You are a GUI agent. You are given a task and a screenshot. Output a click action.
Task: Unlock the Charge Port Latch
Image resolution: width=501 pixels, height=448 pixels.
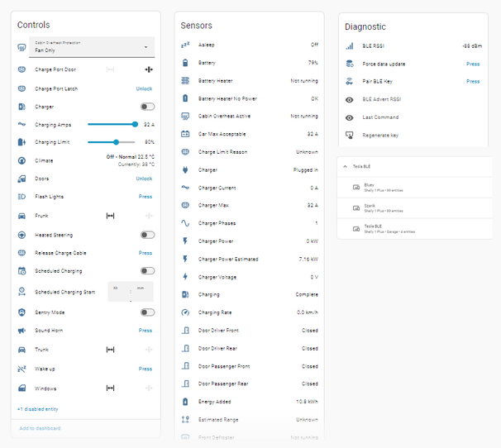(x=144, y=88)
